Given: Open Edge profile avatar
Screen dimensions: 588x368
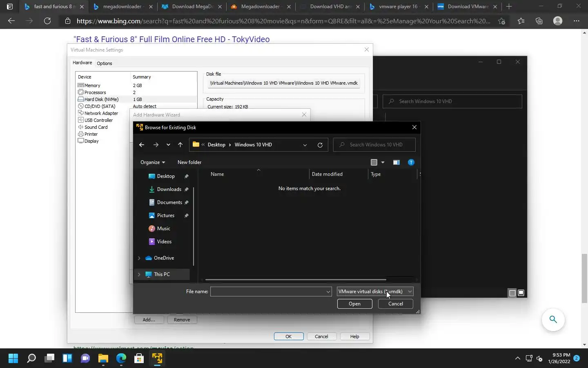Looking at the screenshot, I should [558, 21].
